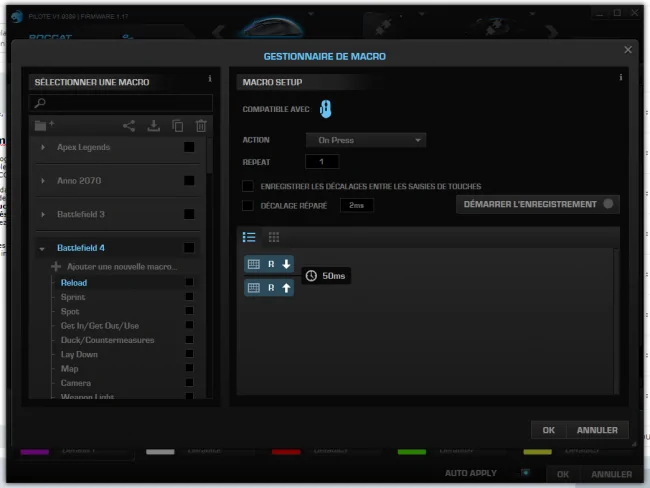Click Annuler in macro manager dialog
Screen dimensions: 650x488
click(597, 430)
